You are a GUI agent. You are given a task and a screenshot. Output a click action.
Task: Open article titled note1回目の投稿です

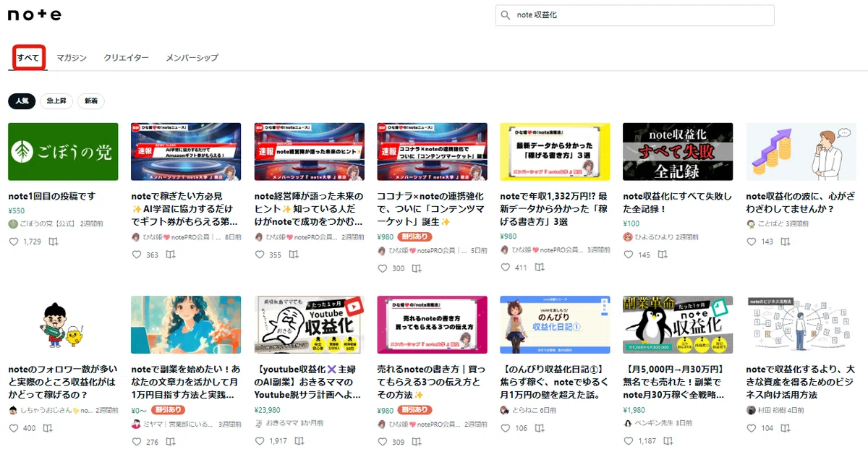pos(51,197)
